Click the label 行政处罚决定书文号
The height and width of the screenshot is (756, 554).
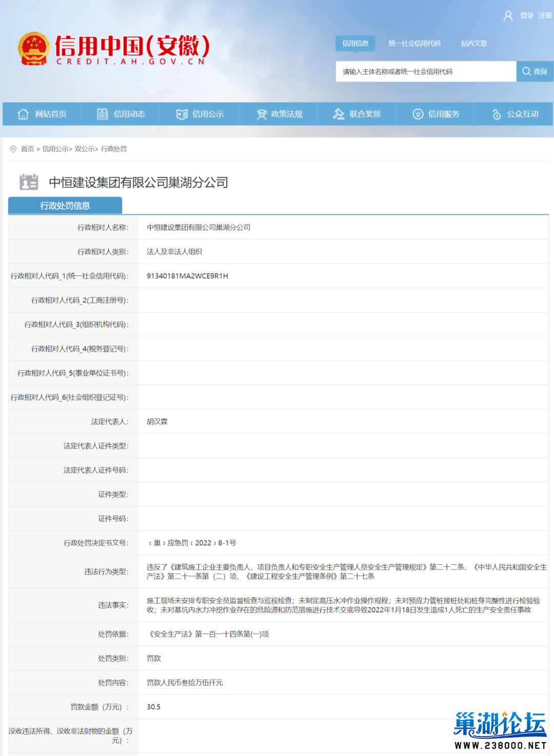click(x=96, y=543)
